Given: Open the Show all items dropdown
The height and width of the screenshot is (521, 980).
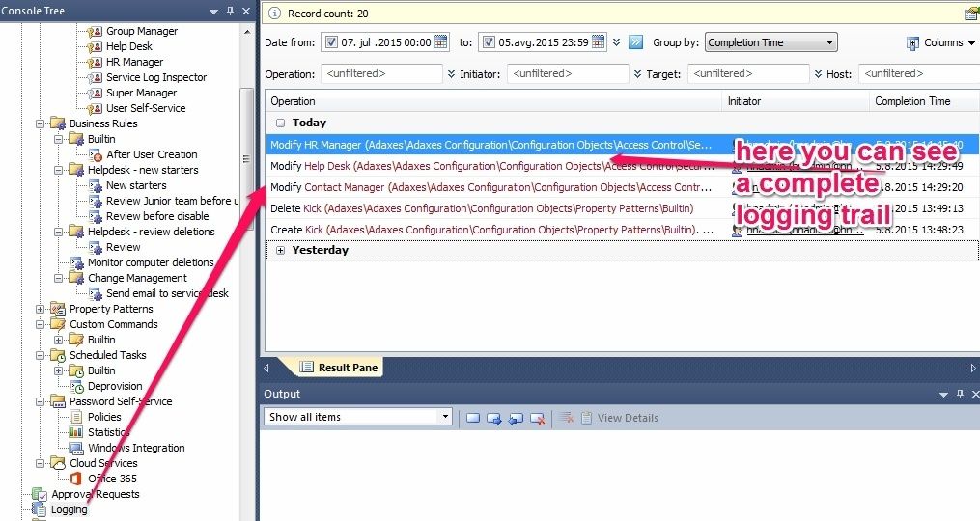Looking at the screenshot, I should (357, 417).
